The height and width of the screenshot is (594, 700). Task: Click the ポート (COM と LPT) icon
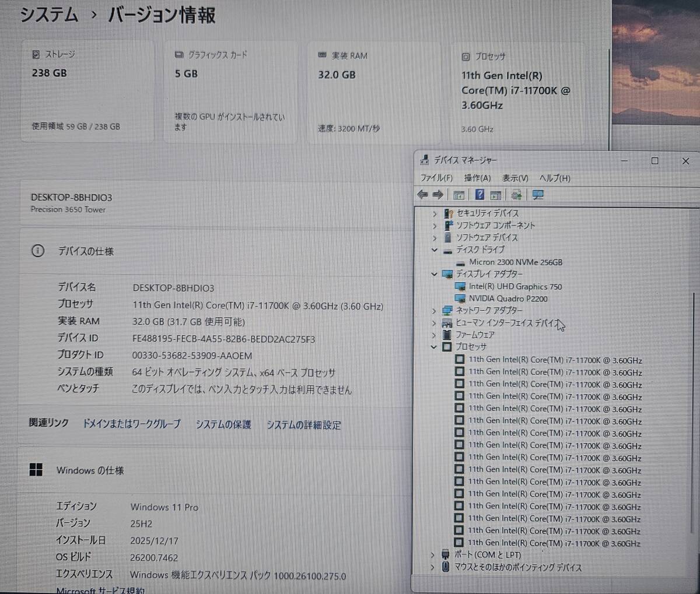(446, 554)
